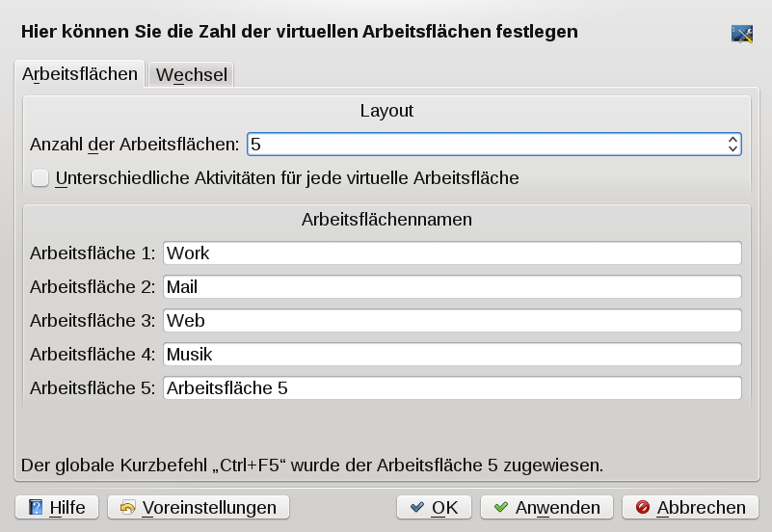The height and width of the screenshot is (532, 772).
Task: Click the Hilfe button's help icon
Action: coord(37,507)
